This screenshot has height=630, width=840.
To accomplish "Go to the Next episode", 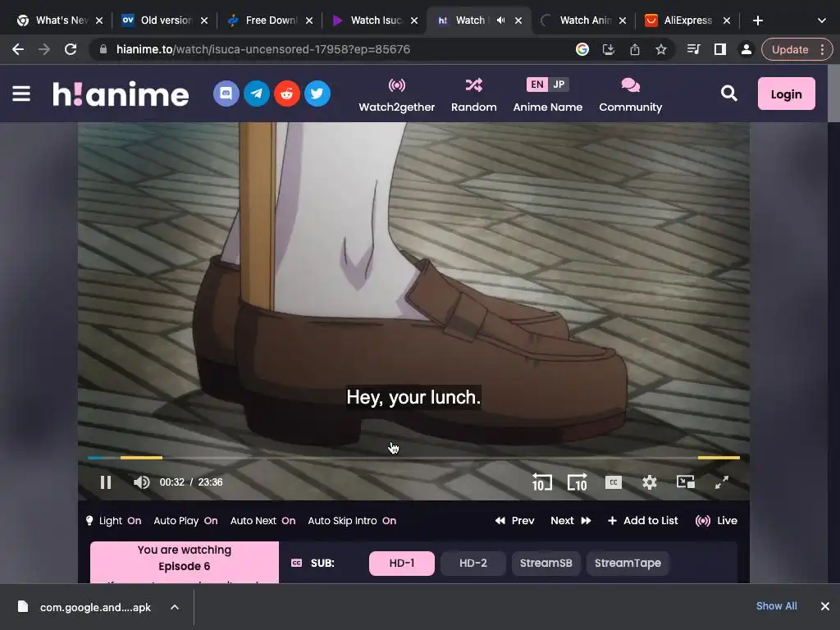I will pyautogui.click(x=571, y=521).
